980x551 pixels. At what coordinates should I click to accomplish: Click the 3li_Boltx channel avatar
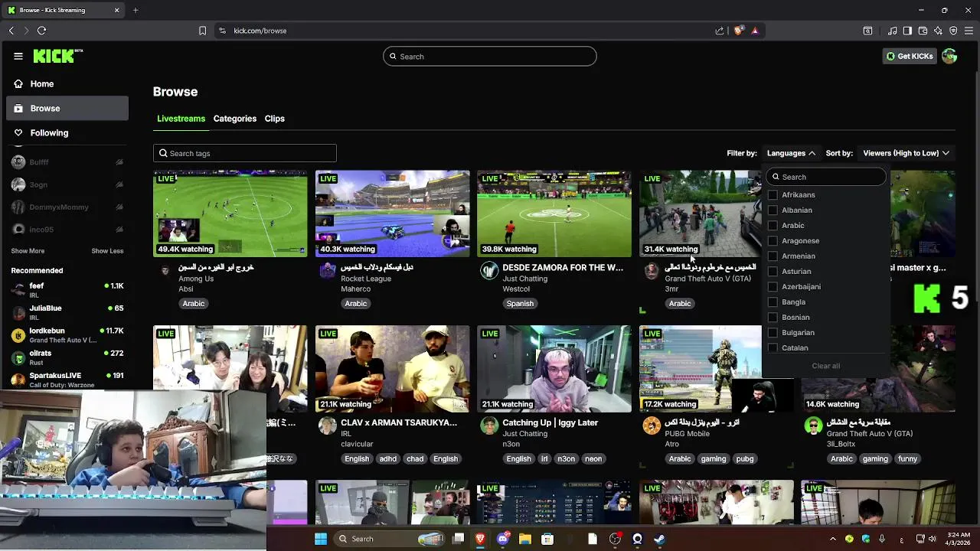point(813,426)
